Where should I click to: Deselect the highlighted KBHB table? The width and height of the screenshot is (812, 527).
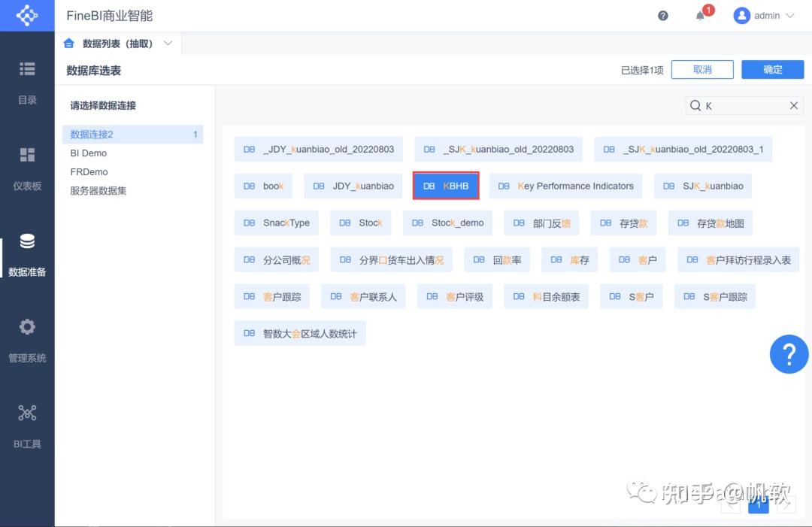(x=445, y=185)
